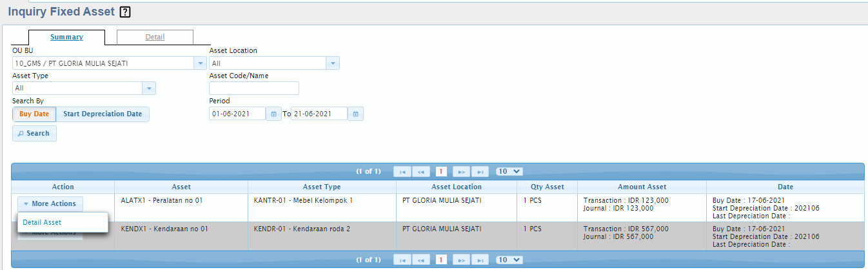Select page 1 in bottom paginator
The width and height of the screenshot is (868, 270).
(x=441, y=260)
